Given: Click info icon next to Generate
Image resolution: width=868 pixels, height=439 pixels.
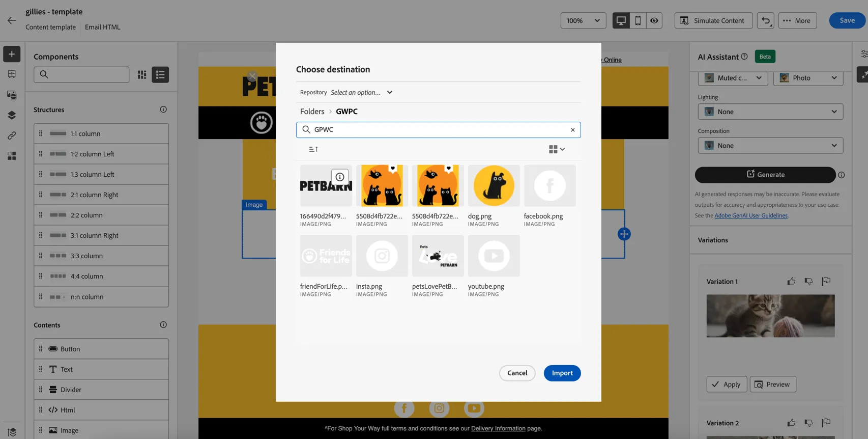Looking at the screenshot, I should 842,175.
